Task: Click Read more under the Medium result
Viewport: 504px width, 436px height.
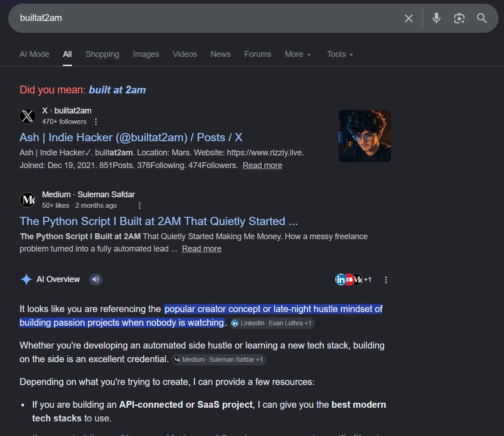Action: [201, 249]
